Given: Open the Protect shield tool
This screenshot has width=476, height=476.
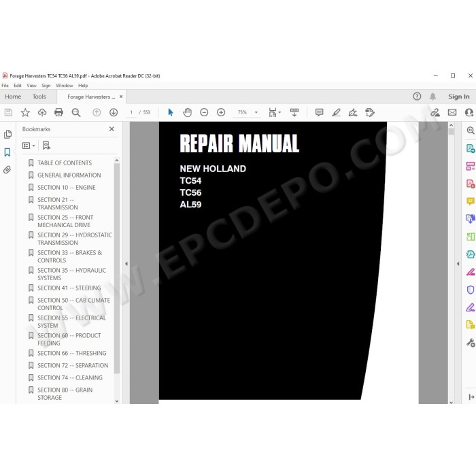Looking at the screenshot, I should coord(471,290).
